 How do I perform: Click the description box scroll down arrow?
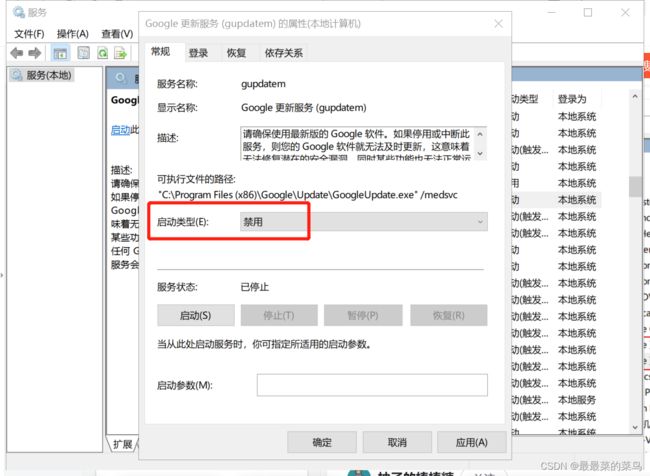[x=480, y=153]
